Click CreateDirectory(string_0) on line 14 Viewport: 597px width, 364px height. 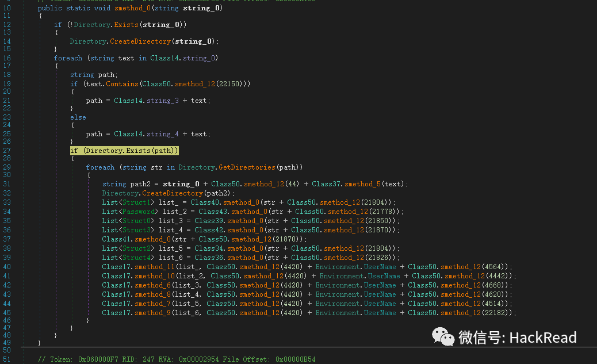[x=163, y=41]
